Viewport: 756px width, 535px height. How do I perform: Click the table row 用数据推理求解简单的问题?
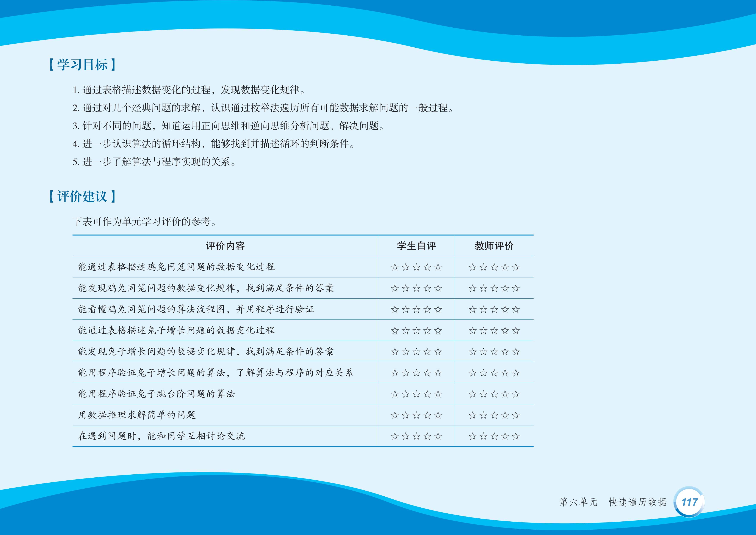137,415
